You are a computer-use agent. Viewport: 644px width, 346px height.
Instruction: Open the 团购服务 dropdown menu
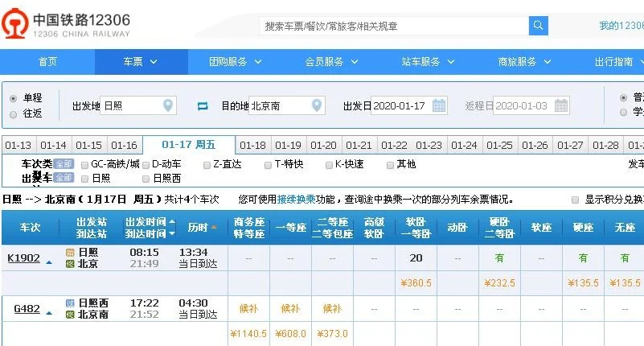(236, 62)
